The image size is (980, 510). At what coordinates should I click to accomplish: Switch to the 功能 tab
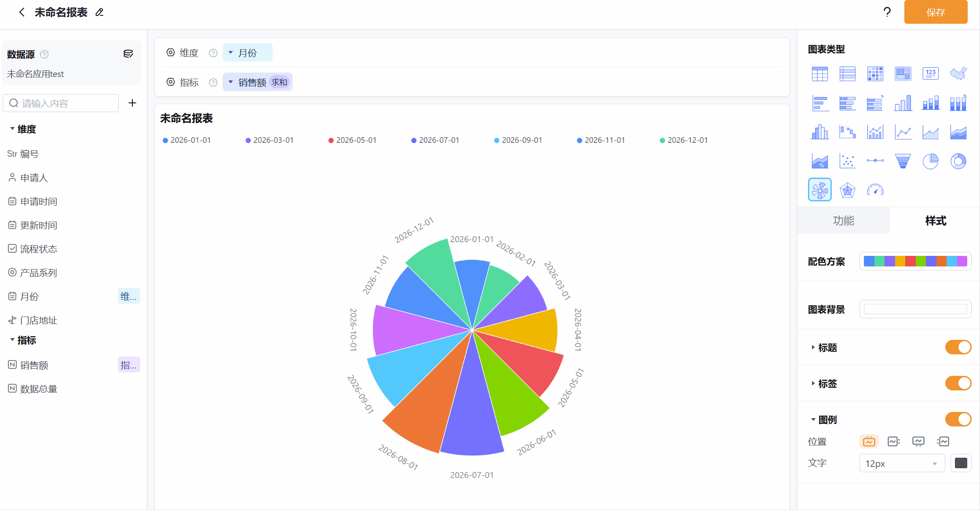[x=843, y=220]
